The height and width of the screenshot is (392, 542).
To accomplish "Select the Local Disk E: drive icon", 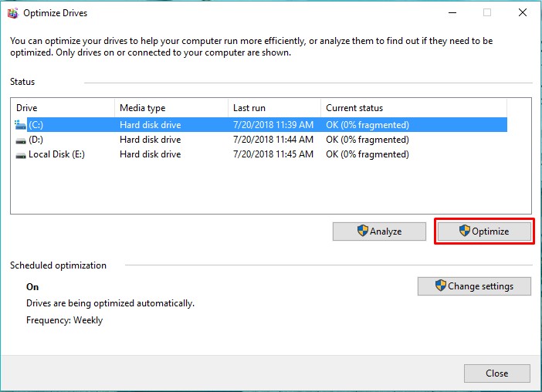I will pyautogui.click(x=21, y=155).
